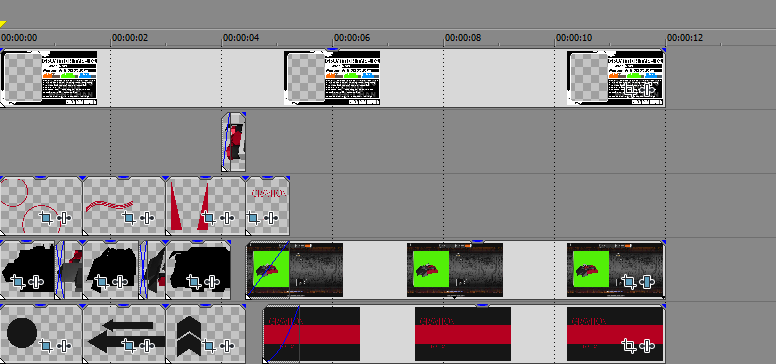Open Event FX on the red wavy line clip

point(146,218)
